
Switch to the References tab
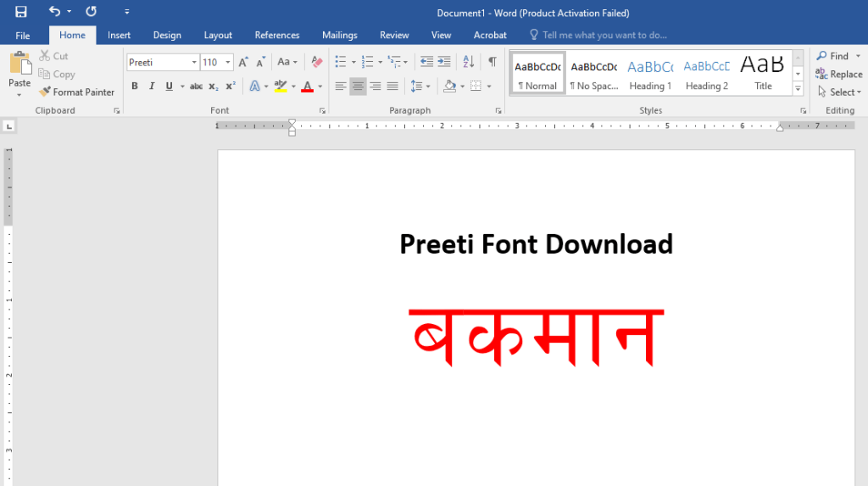tap(277, 35)
